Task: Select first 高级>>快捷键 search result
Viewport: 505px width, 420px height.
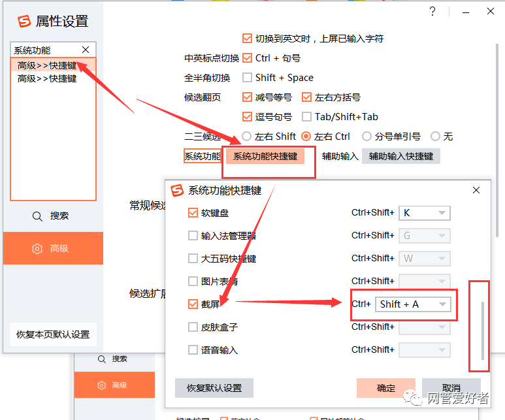Action: (x=53, y=65)
